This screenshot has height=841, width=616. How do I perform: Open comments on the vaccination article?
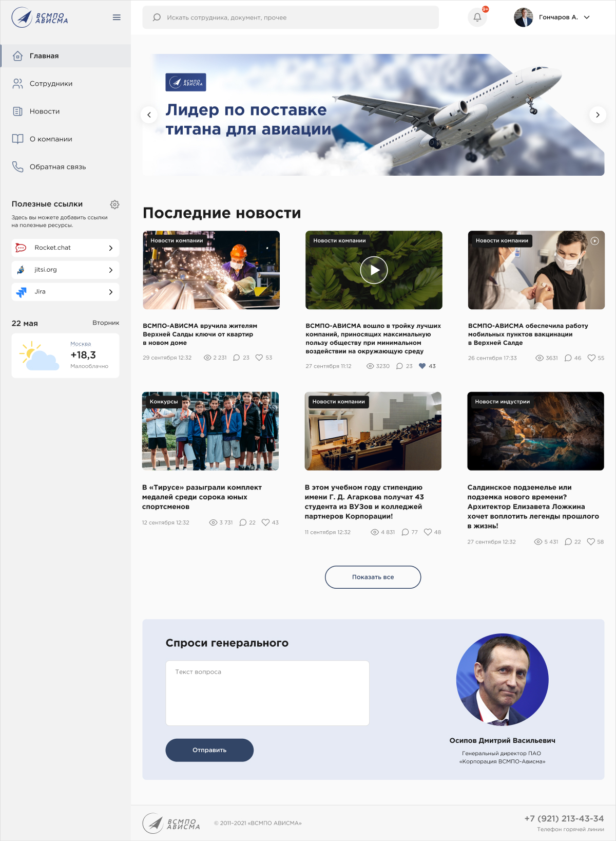tap(568, 358)
